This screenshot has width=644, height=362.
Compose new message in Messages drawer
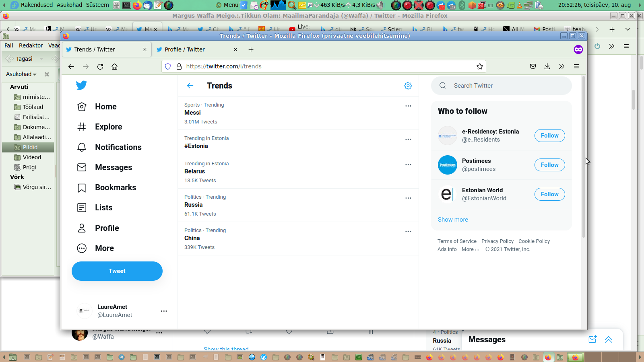coord(592,339)
